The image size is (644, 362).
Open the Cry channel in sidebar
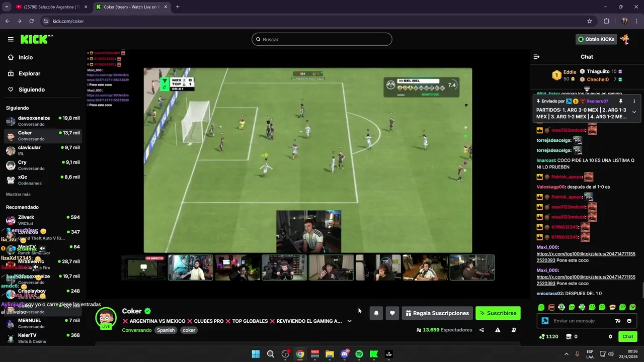pyautogui.click(x=43, y=165)
